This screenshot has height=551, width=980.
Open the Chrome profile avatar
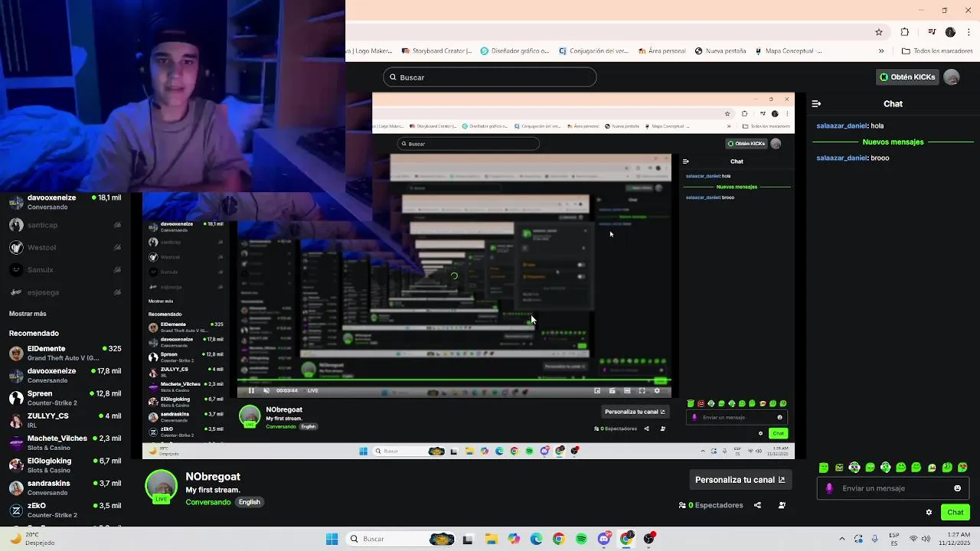[950, 32]
